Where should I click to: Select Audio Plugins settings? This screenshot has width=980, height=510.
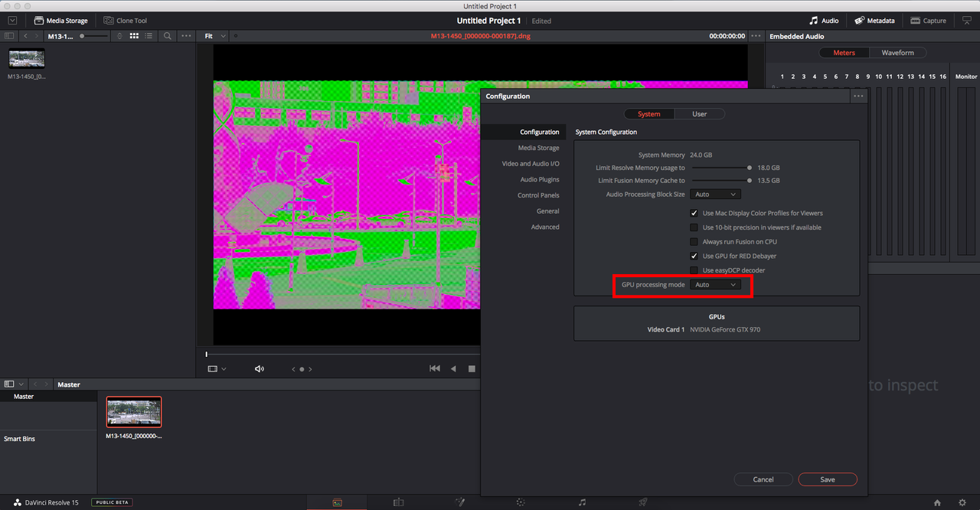[x=540, y=179]
